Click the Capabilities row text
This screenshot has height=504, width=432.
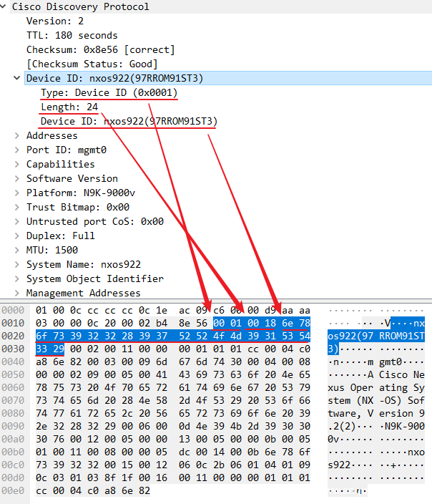60,164
